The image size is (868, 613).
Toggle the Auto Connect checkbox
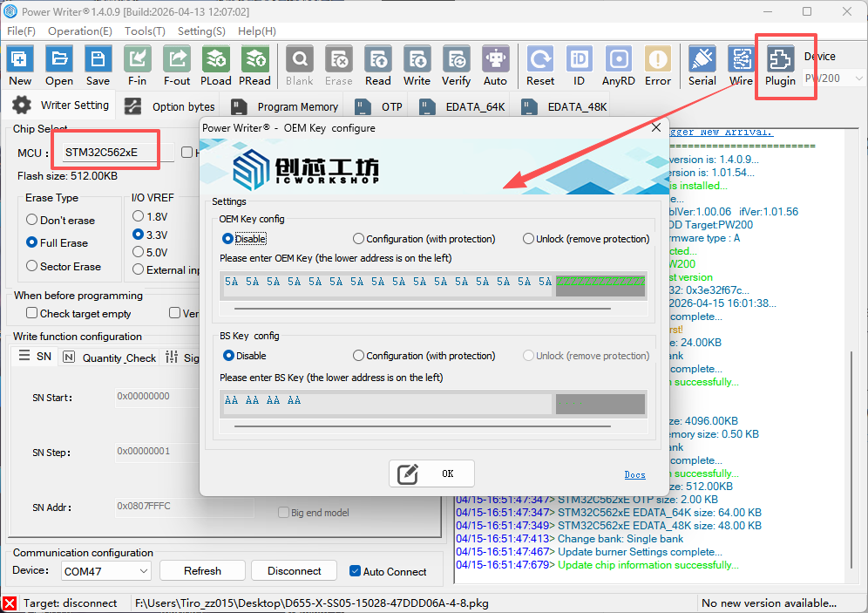355,571
